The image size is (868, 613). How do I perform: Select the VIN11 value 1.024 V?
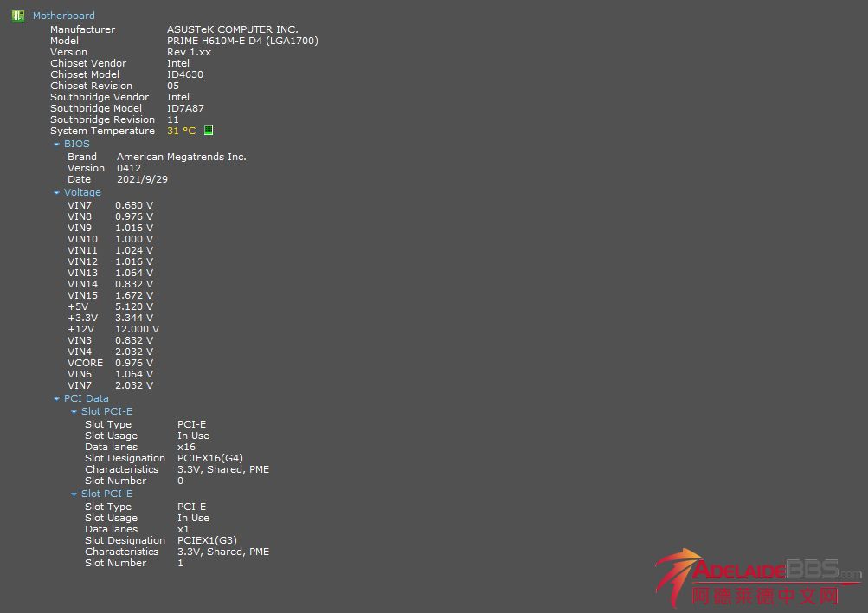coord(134,250)
